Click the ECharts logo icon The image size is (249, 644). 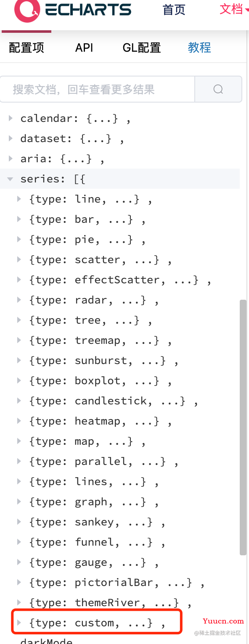pyautogui.click(x=27, y=9)
